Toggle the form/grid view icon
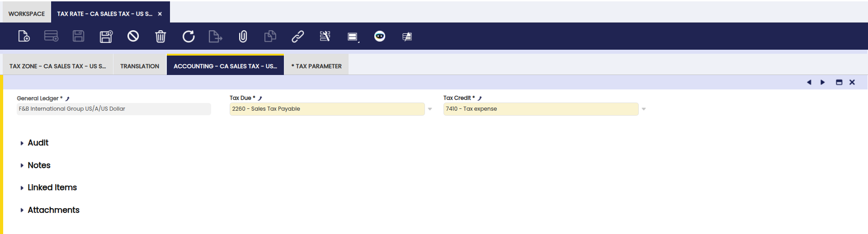Screen dimensions: 868x234 click(353, 37)
